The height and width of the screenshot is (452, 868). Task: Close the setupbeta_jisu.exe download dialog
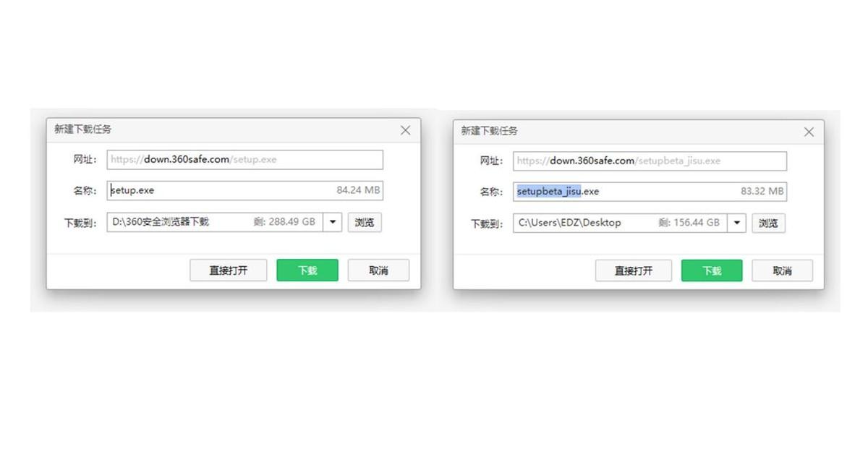point(809,132)
